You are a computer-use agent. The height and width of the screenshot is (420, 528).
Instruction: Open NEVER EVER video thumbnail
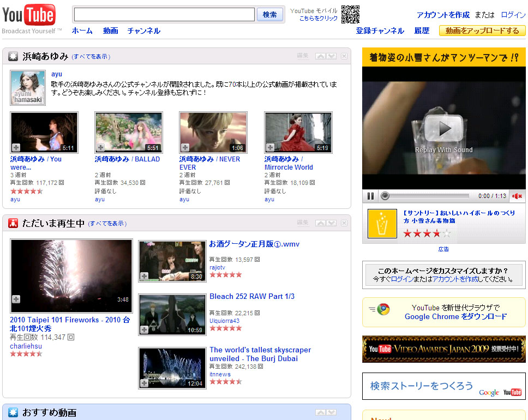pos(213,133)
